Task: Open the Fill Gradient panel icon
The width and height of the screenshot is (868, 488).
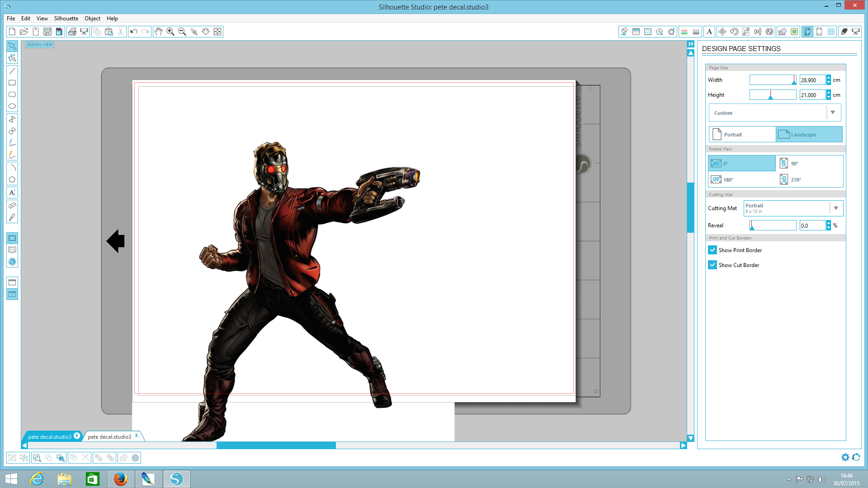Action: pyautogui.click(x=636, y=32)
